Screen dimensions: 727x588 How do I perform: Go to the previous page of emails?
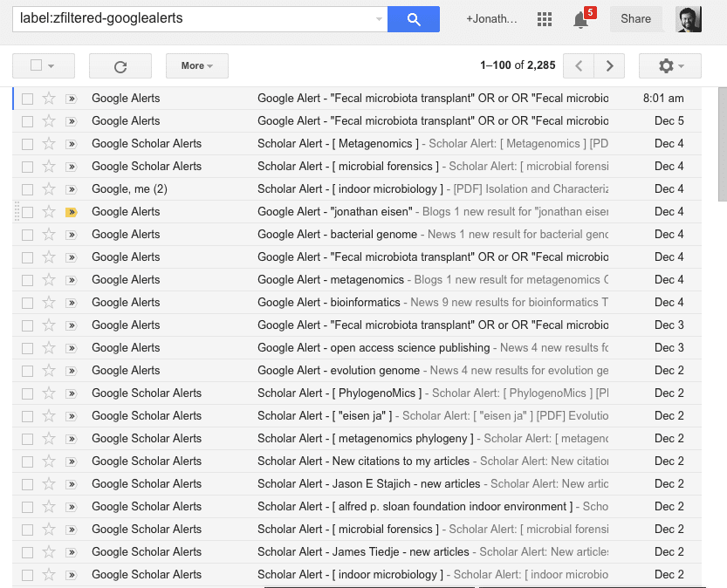pyautogui.click(x=579, y=66)
